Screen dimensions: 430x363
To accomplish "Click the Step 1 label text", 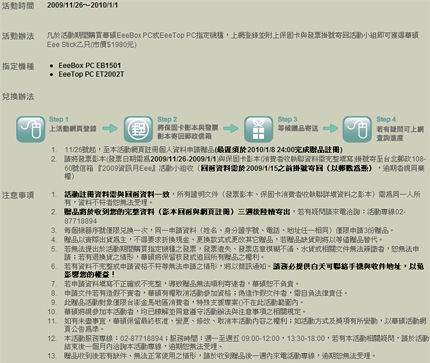I will (59, 119).
